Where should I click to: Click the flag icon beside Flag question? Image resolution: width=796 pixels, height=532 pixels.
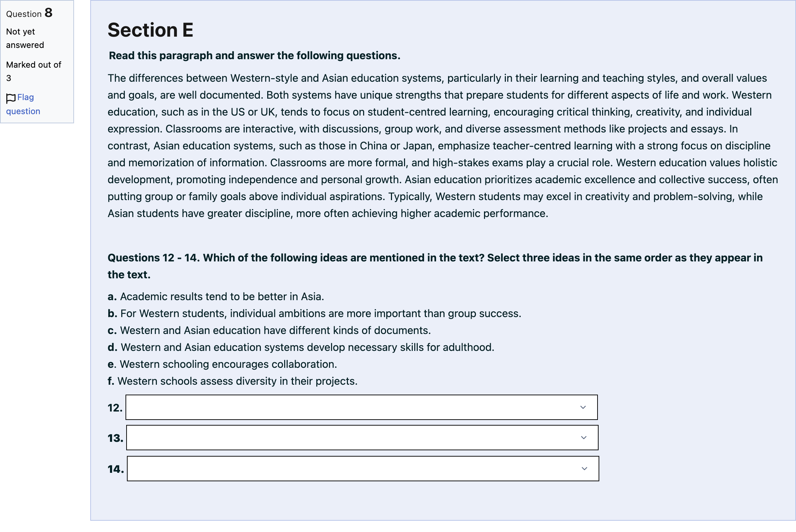click(11, 98)
